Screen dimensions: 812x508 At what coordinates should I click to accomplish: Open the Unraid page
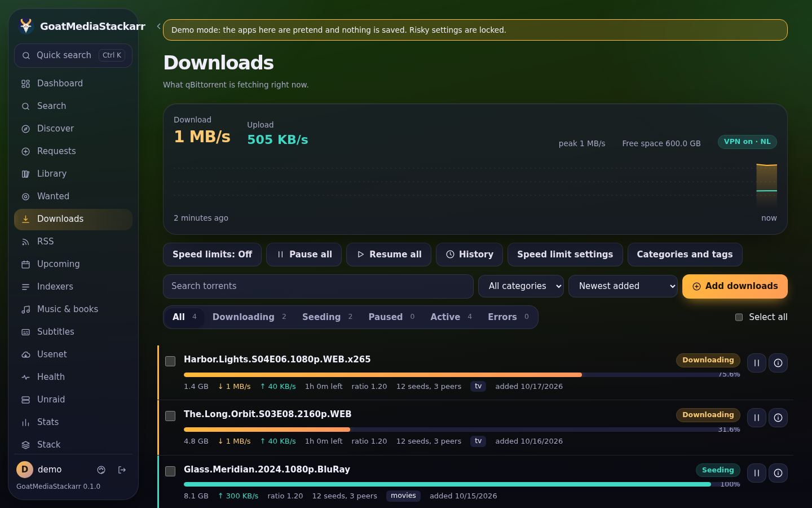point(73,400)
